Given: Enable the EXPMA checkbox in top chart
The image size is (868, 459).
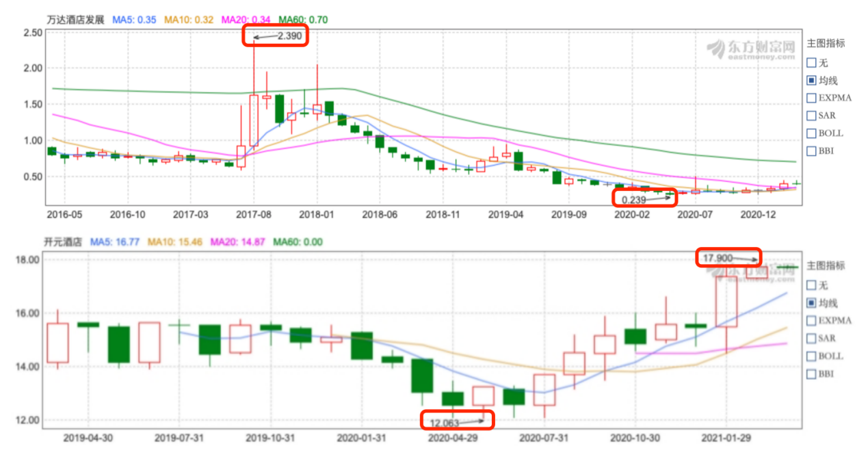Looking at the screenshot, I should (812, 98).
